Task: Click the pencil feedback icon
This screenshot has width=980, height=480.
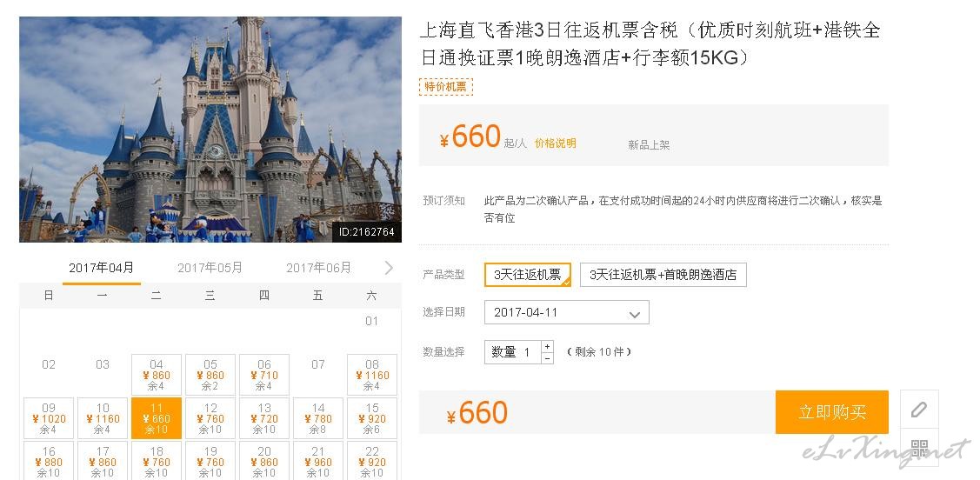Action: [919, 410]
